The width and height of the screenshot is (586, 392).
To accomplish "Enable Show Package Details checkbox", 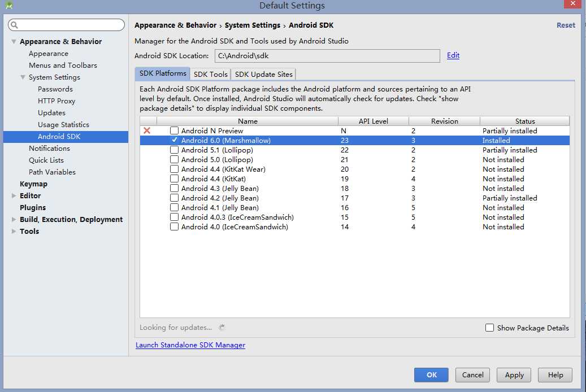I will [489, 328].
